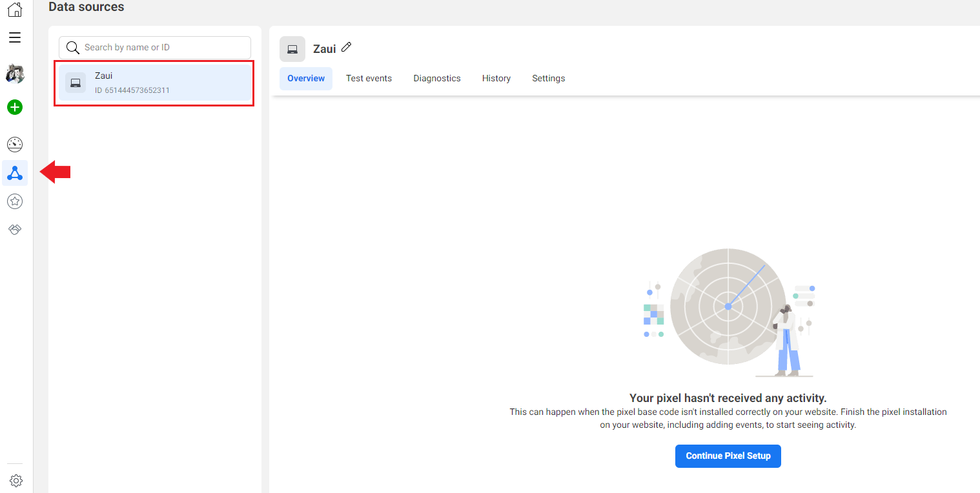Open Business Settings via the gear icon
The image size is (980, 493).
tap(15, 480)
